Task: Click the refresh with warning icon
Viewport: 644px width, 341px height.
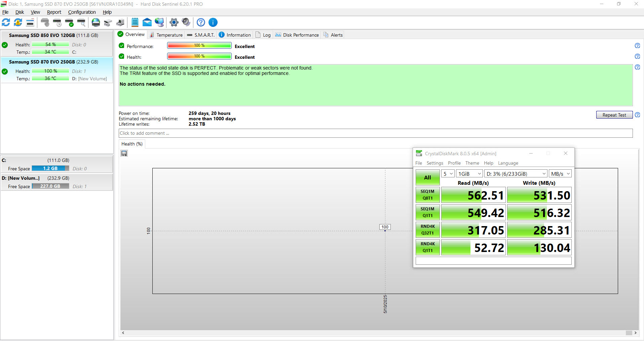Action: (x=18, y=23)
